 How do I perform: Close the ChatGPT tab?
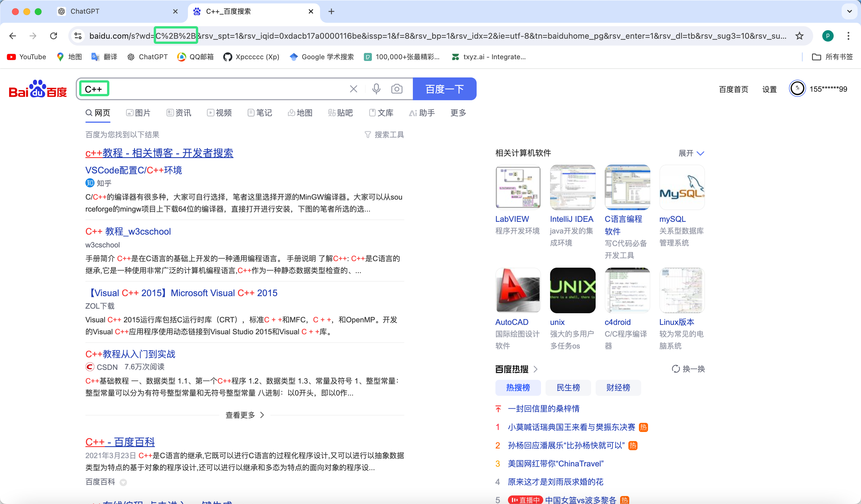pyautogui.click(x=175, y=11)
